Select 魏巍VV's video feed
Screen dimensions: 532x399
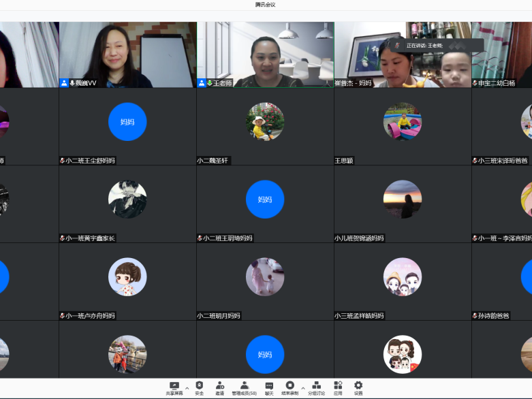[x=128, y=55]
